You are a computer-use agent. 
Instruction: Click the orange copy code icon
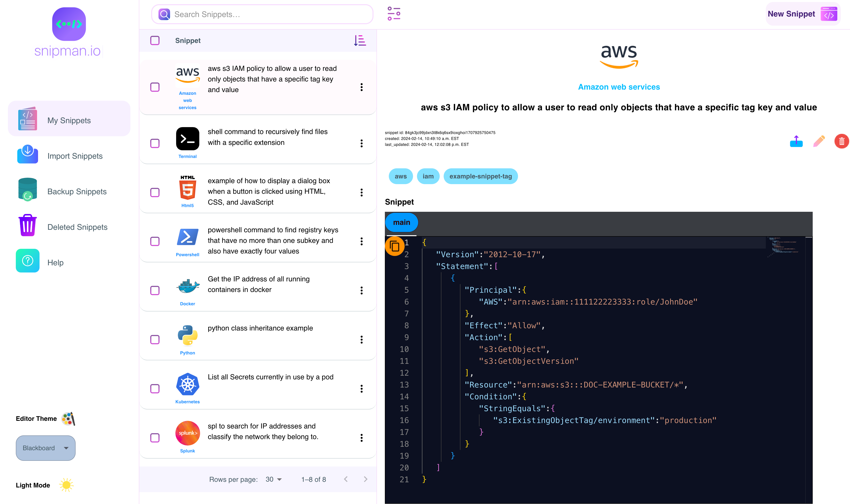[394, 246]
